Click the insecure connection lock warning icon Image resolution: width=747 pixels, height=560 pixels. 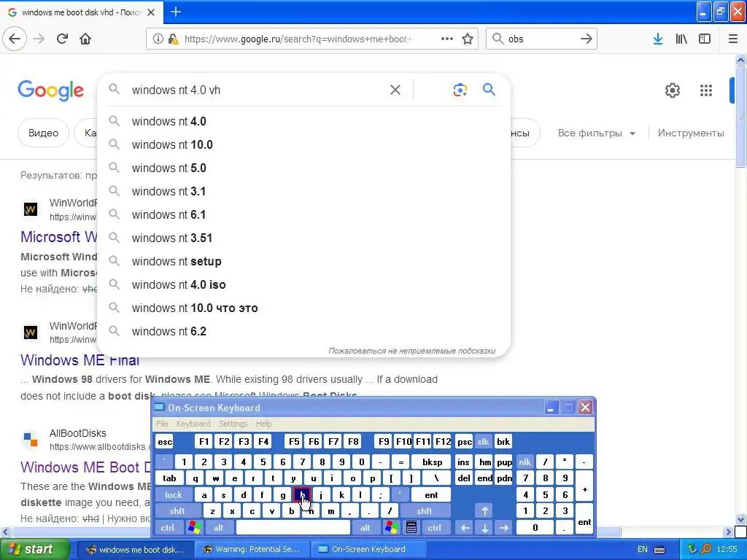click(173, 39)
